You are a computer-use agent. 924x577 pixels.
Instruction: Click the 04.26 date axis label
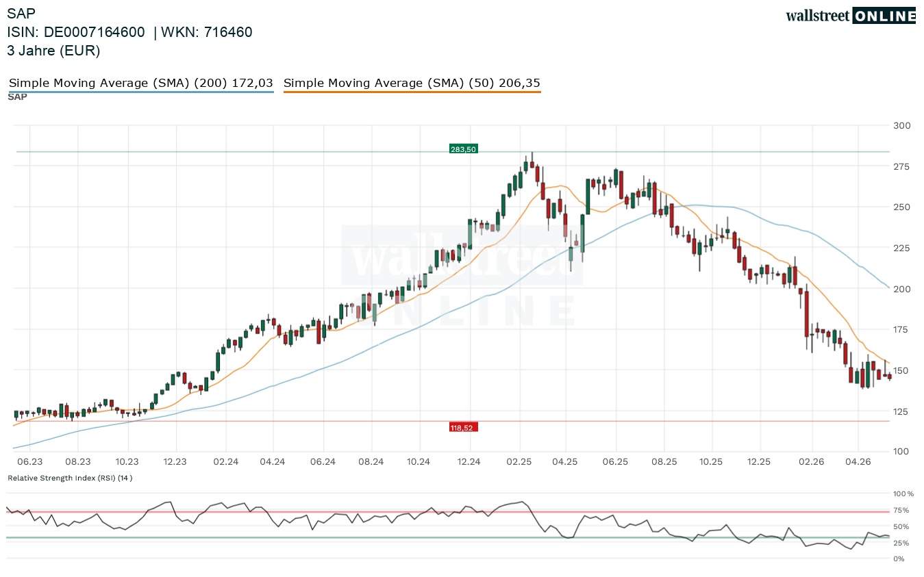tap(858, 463)
